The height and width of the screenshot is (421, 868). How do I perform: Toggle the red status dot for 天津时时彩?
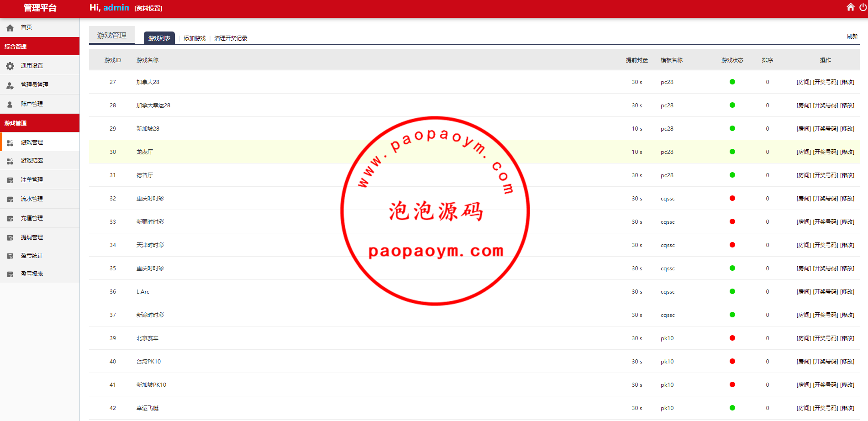(x=732, y=245)
